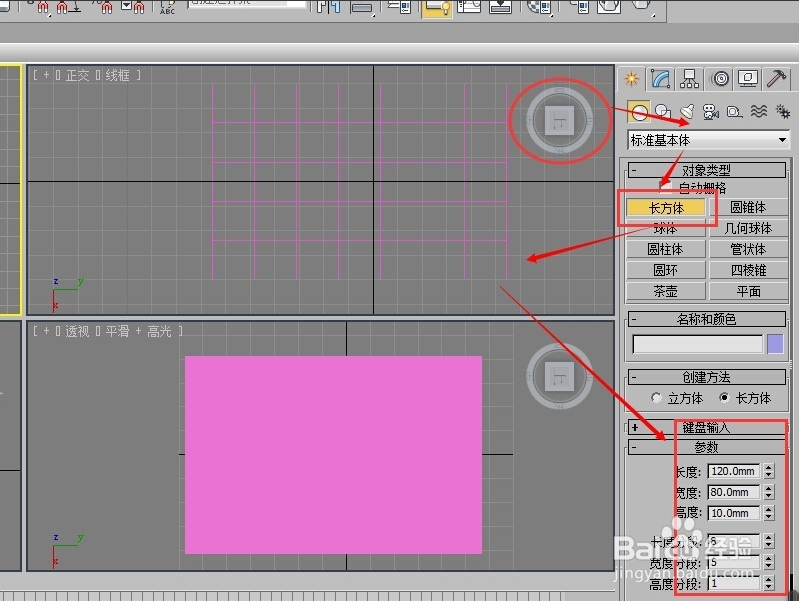
Task: Click the 长度分段 value field
Action: 734,541
